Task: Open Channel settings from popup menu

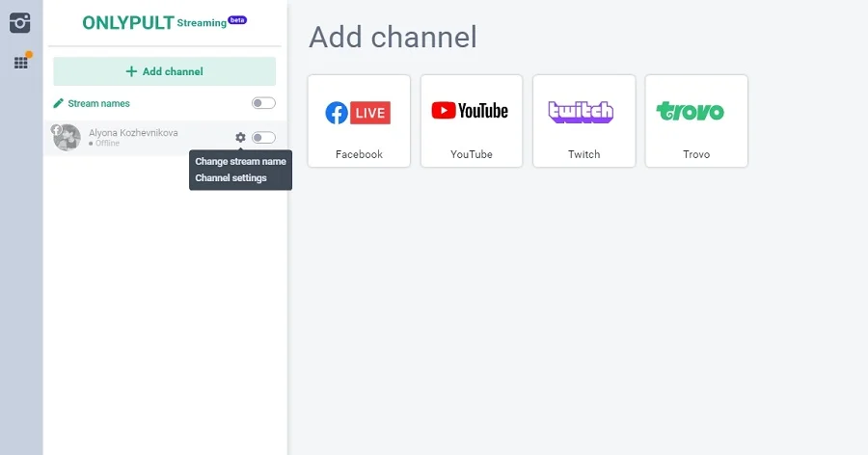Action: (x=231, y=178)
